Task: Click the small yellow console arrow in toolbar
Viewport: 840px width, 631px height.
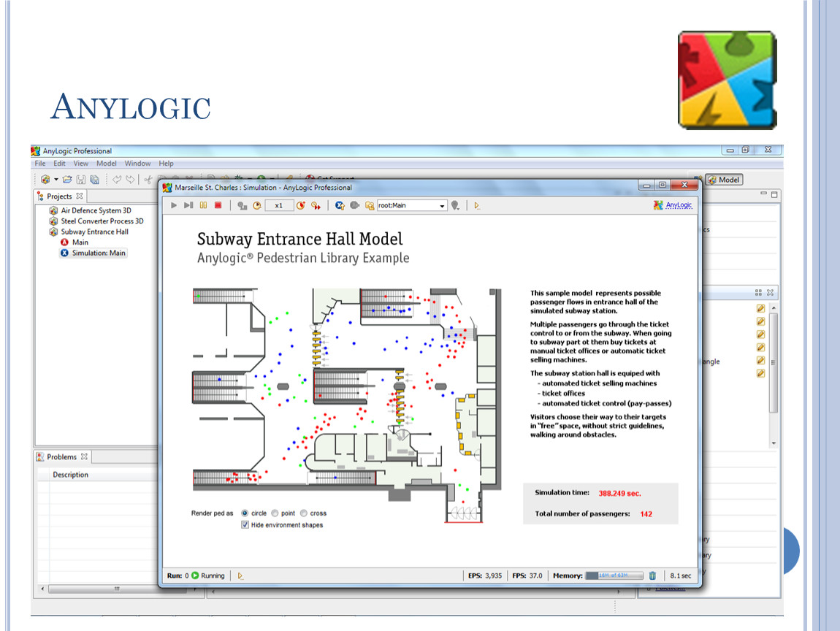Action: coord(477,205)
